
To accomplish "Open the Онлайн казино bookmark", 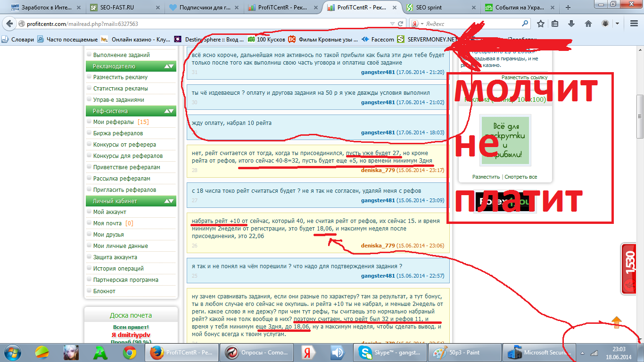I will pyautogui.click(x=136, y=40).
